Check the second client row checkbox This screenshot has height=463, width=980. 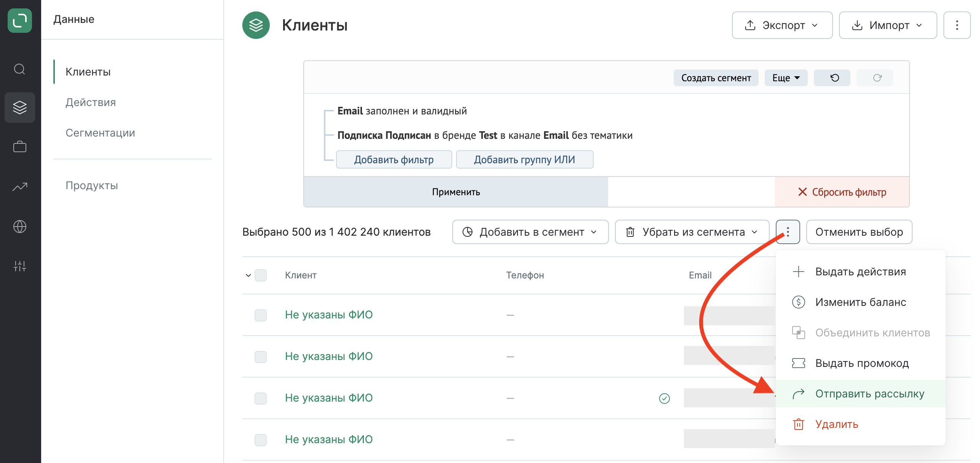[261, 357]
